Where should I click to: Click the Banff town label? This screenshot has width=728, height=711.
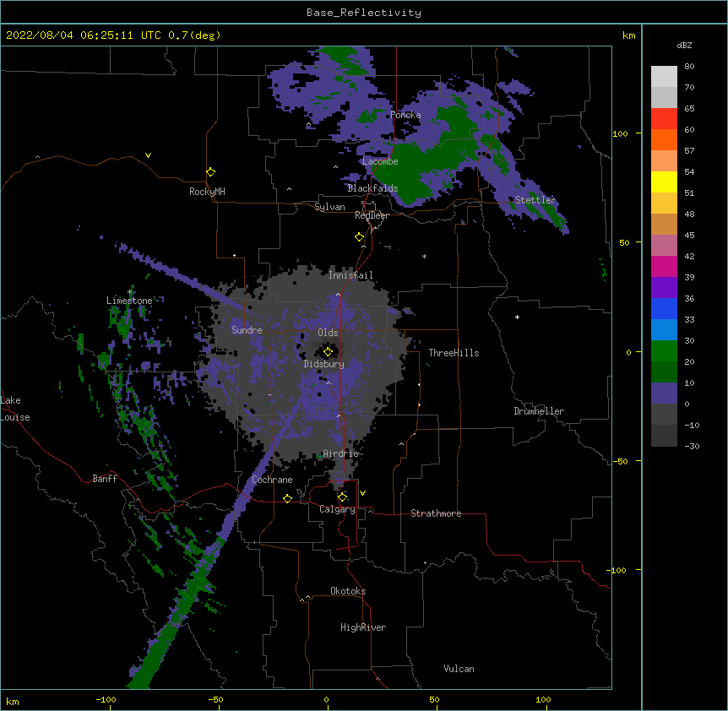[105, 479]
